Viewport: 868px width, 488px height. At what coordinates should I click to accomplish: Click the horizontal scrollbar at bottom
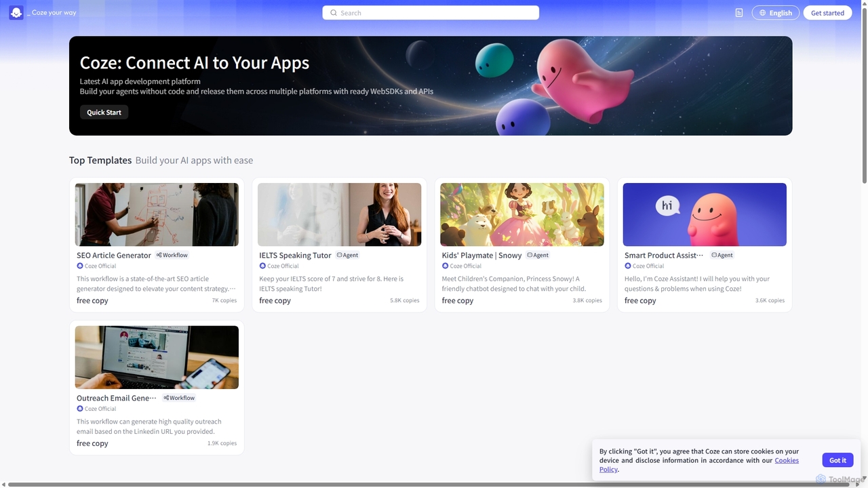click(x=429, y=485)
